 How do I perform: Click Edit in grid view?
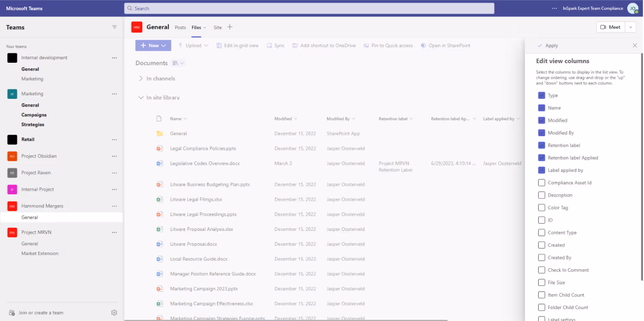(237, 46)
